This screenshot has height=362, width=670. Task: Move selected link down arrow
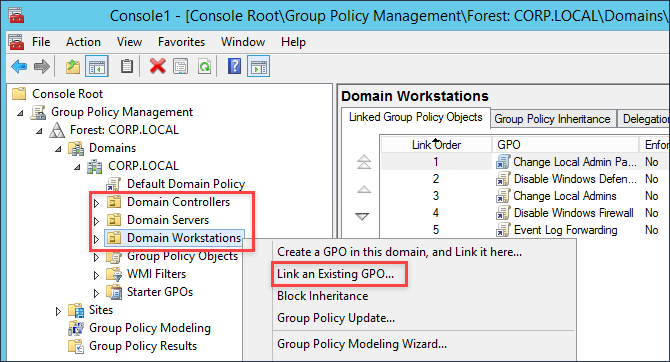pyautogui.click(x=362, y=217)
